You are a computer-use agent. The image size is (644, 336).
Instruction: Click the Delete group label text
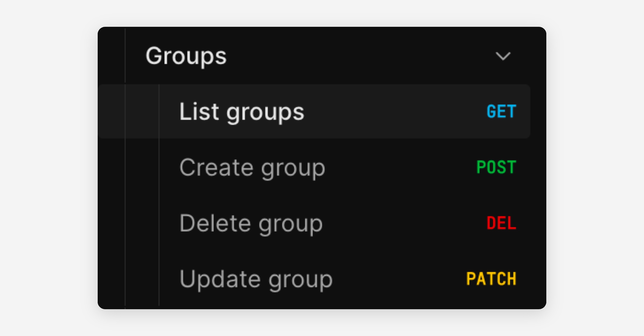[x=251, y=224]
